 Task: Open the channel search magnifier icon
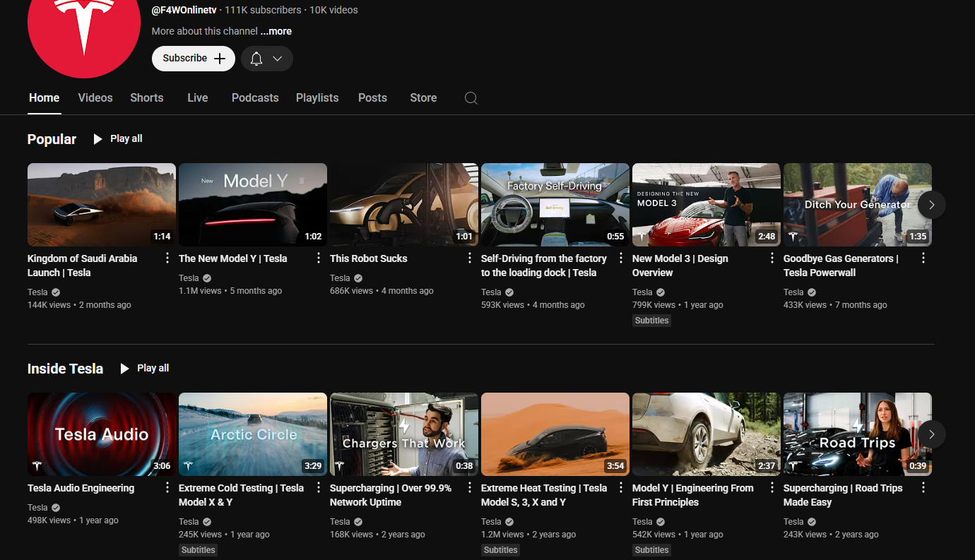pyautogui.click(x=471, y=98)
